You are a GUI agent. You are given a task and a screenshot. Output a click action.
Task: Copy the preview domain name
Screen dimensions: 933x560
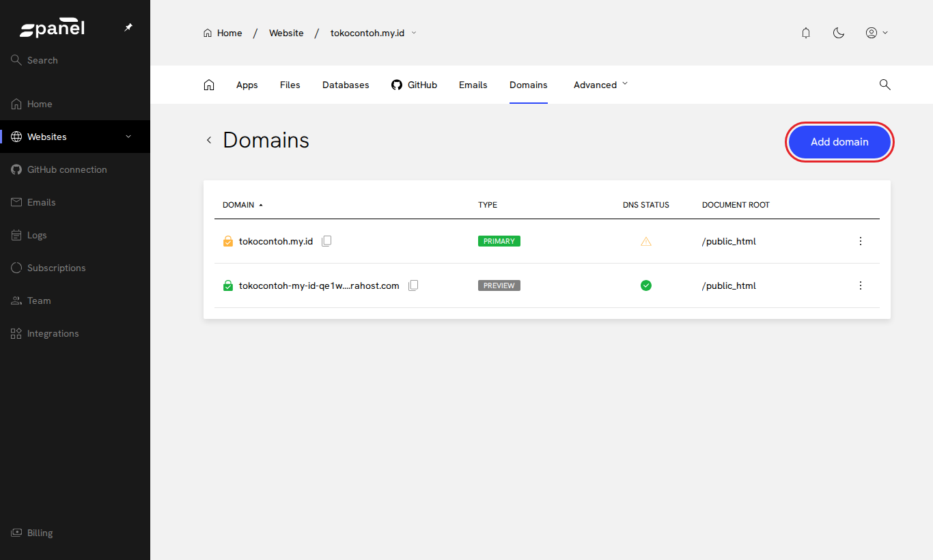pos(413,285)
